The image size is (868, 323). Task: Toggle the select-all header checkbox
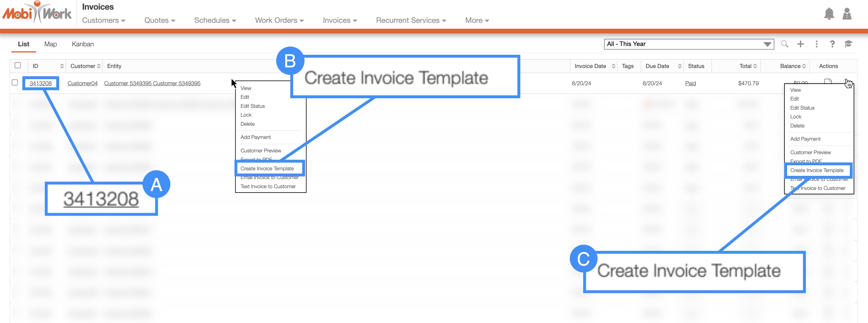[x=18, y=65]
